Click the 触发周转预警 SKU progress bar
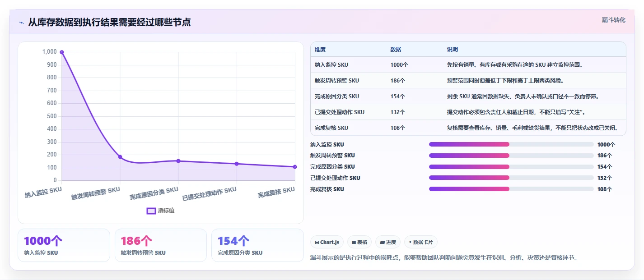 click(511, 156)
